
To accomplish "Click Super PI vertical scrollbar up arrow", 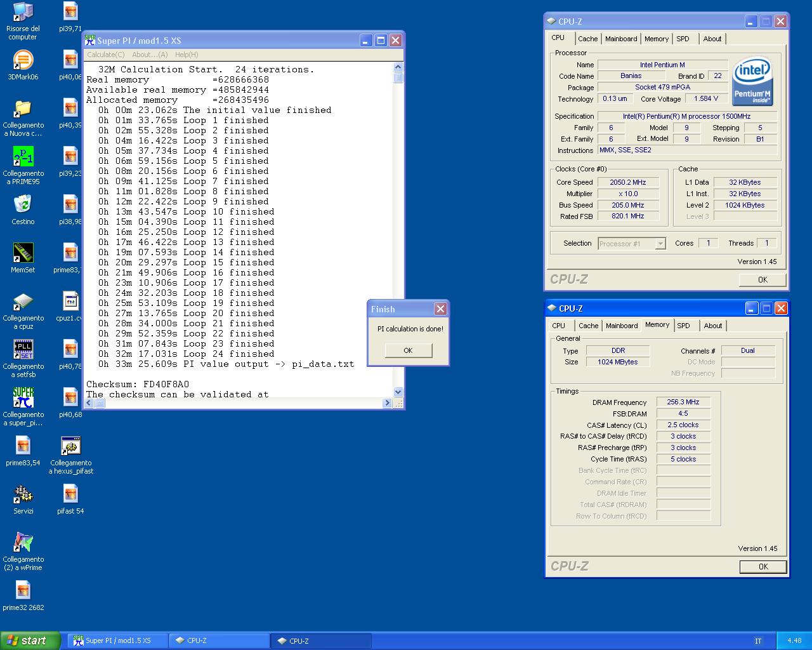I will (x=398, y=67).
